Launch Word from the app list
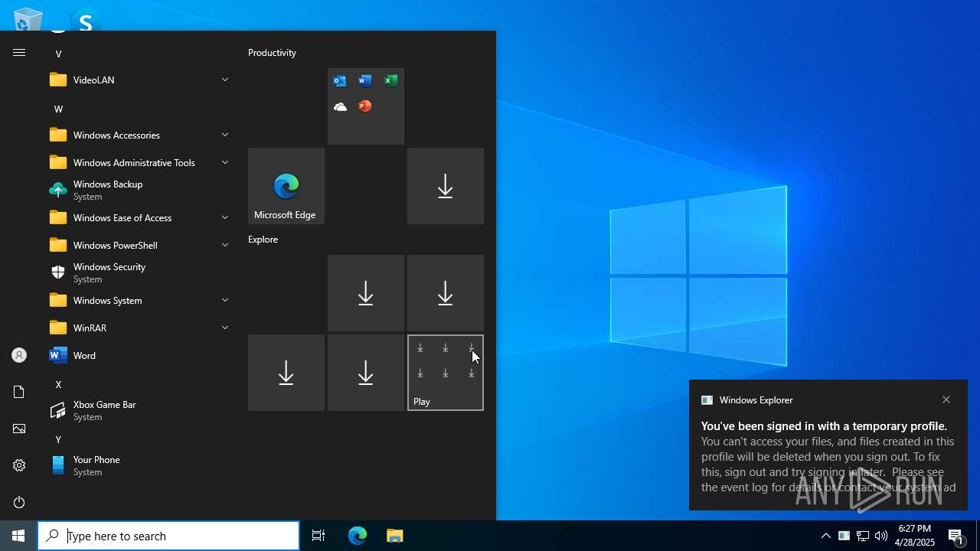 click(x=139, y=355)
